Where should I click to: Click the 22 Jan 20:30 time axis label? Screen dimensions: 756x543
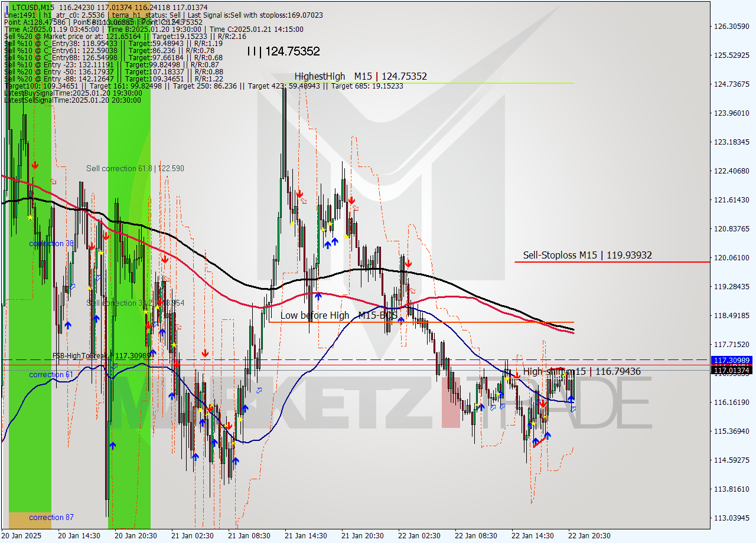pos(589,536)
